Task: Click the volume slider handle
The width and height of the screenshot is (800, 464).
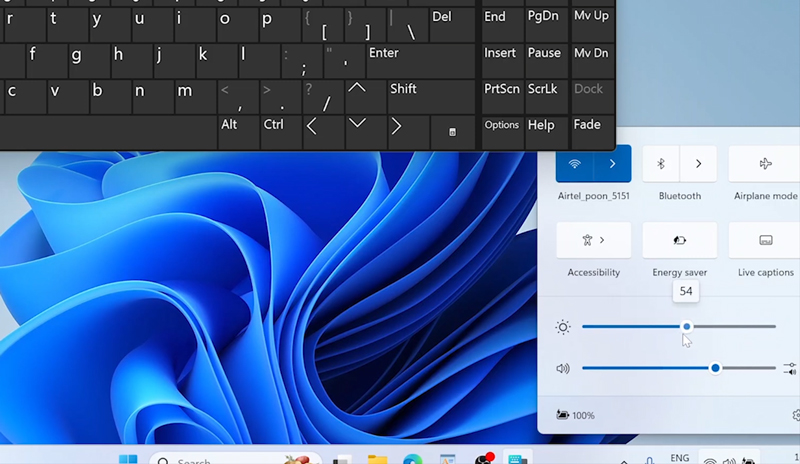Action: coord(715,368)
